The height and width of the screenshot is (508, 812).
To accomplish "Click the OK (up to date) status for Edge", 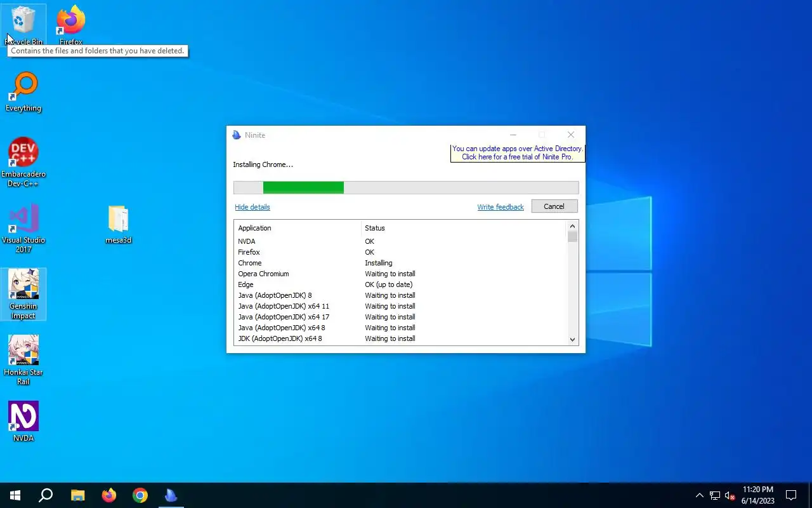I will (x=388, y=284).
